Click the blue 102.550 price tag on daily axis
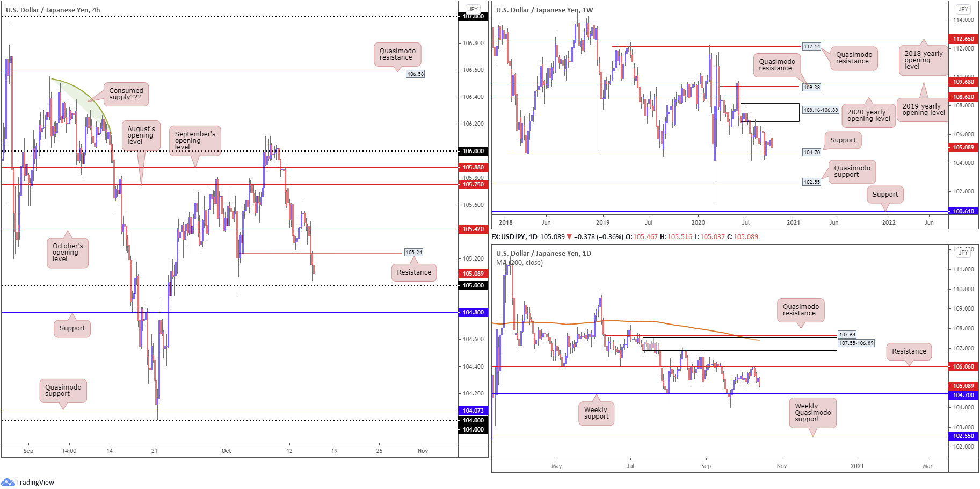Screen dimensions: 980x489 tap(963, 436)
